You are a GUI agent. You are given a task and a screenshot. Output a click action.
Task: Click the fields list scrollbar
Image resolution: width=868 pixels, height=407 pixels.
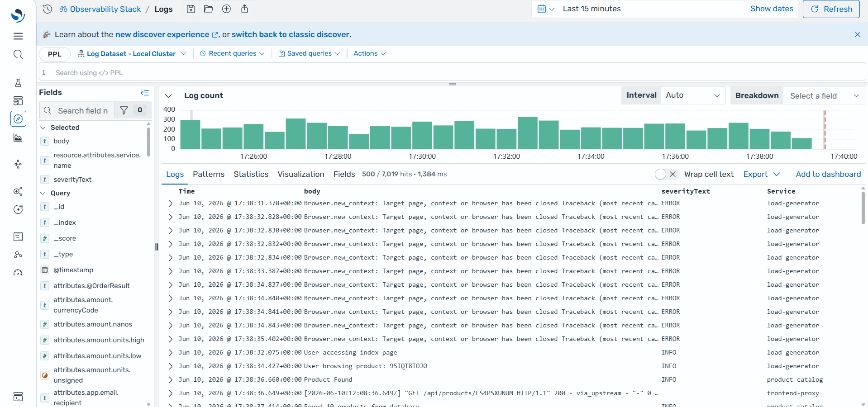[148, 141]
